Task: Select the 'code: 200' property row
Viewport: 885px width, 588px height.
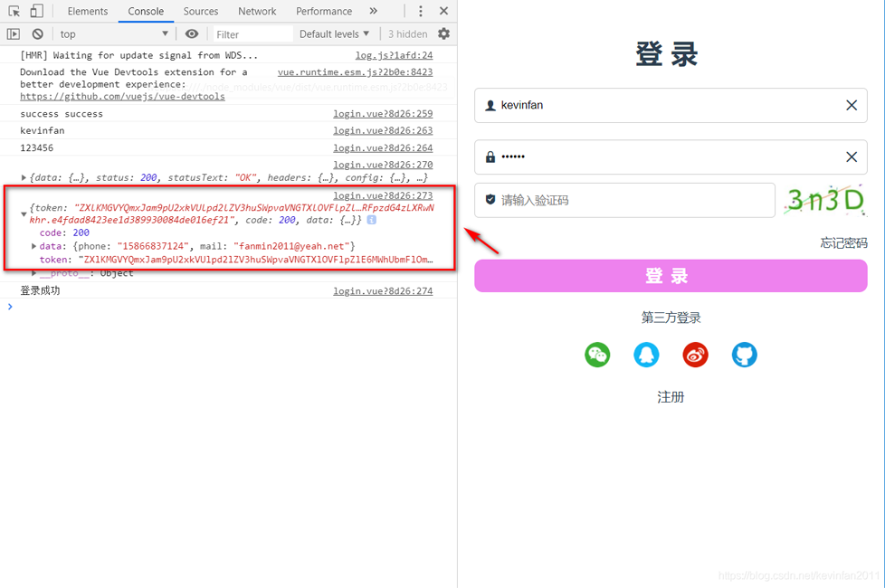Action: coord(64,232)
